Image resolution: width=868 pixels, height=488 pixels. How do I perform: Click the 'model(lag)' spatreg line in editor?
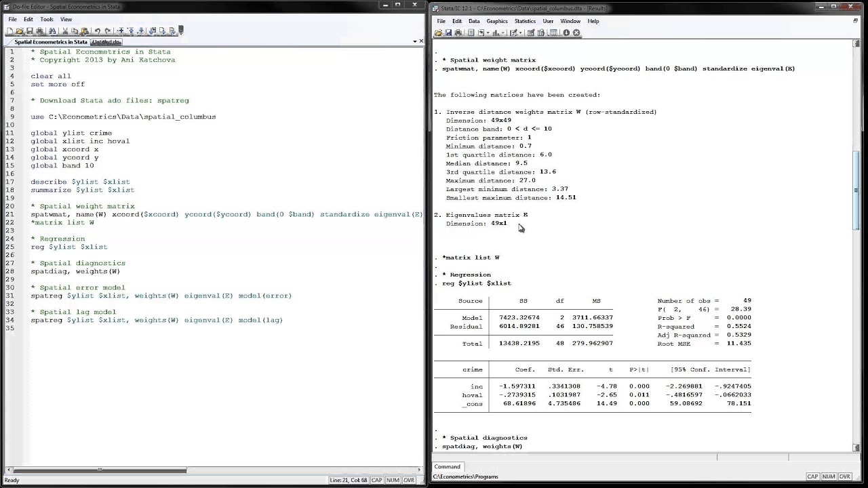coord(157,320)
